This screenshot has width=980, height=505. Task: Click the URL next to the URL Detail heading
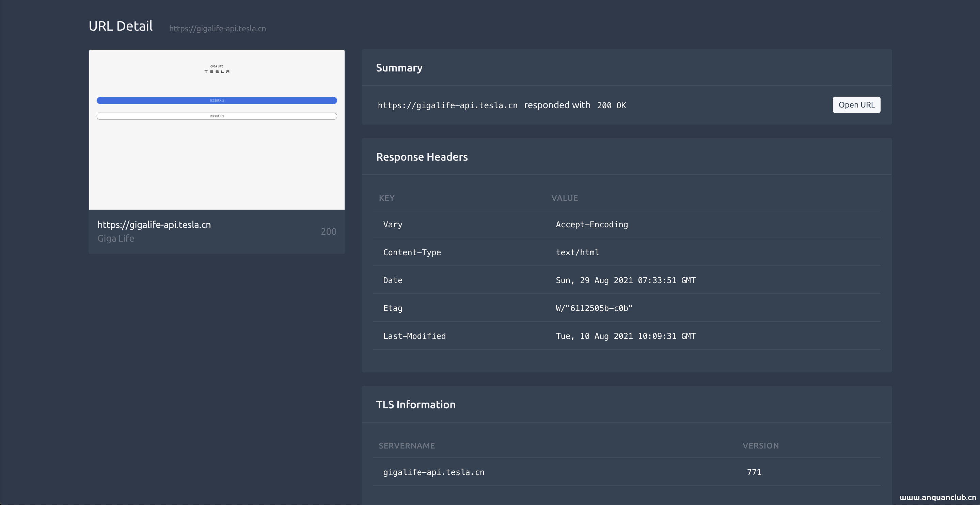pyautogui.click(x=217, y=29)
